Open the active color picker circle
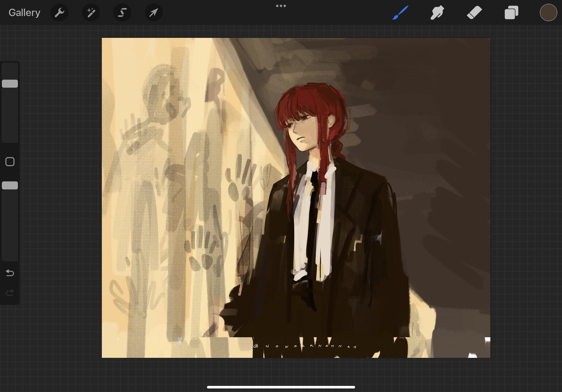The height and width of the screenshot is (392, 562). pos(548,13)
